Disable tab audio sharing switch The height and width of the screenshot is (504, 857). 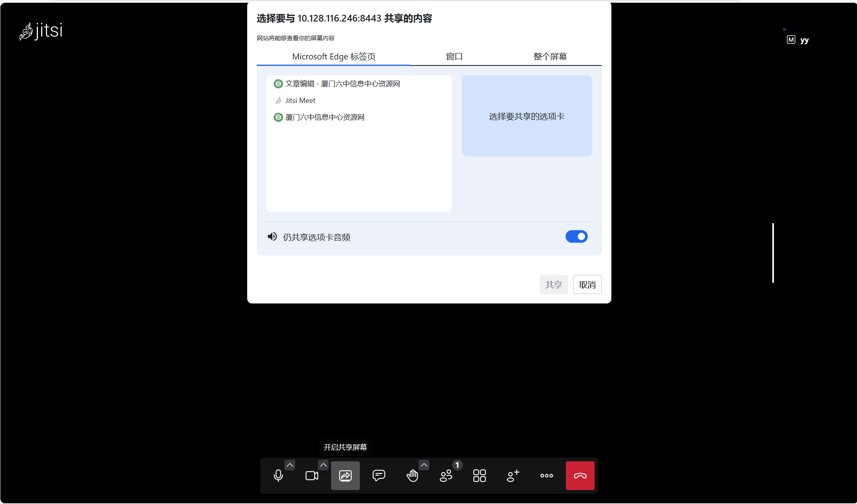coord(576,237)
